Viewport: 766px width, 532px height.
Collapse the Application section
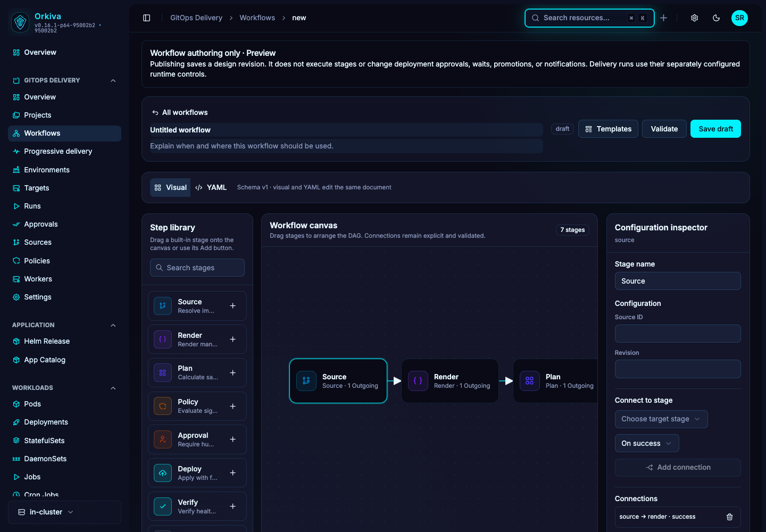click(x=113, y=325)
